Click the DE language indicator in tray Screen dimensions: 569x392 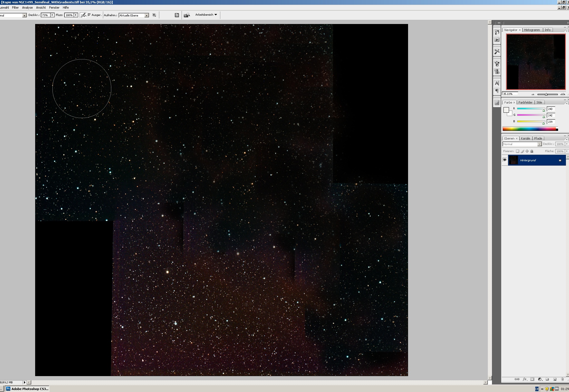(x=537, y=389)
